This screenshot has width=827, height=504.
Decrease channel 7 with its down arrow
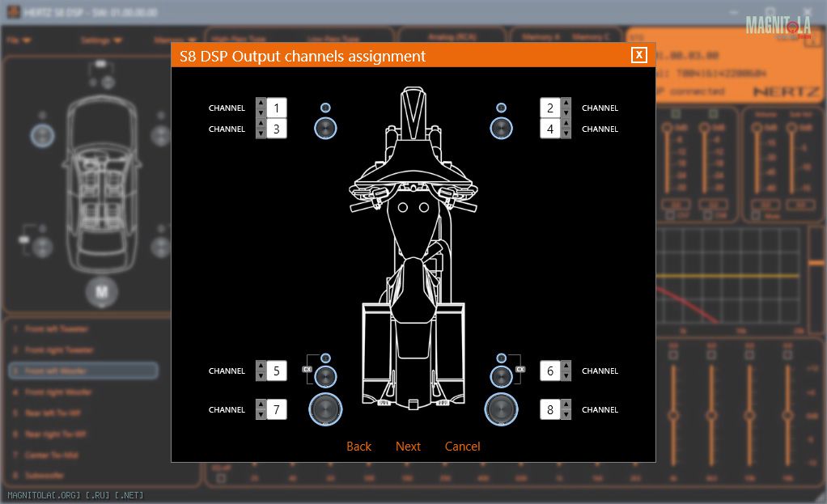pos(261,415)
